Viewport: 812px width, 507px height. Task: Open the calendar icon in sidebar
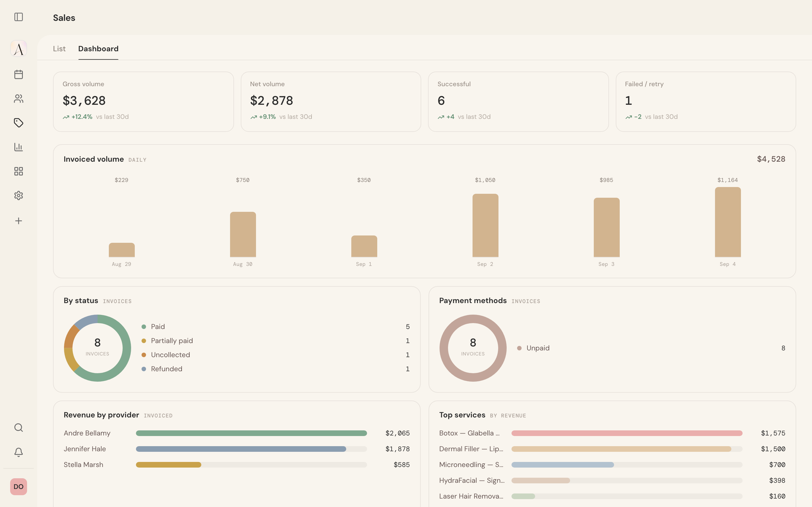point(18,74)
